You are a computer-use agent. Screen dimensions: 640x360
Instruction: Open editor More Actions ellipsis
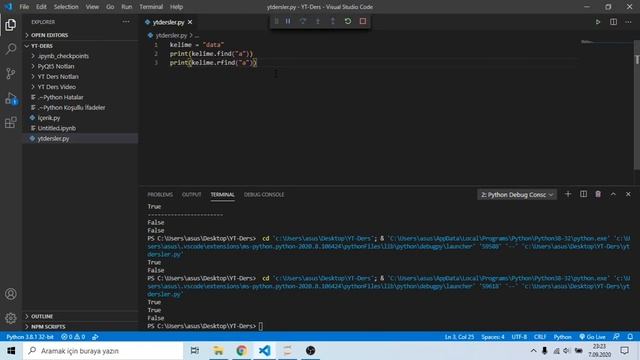(x=629, y=22)
